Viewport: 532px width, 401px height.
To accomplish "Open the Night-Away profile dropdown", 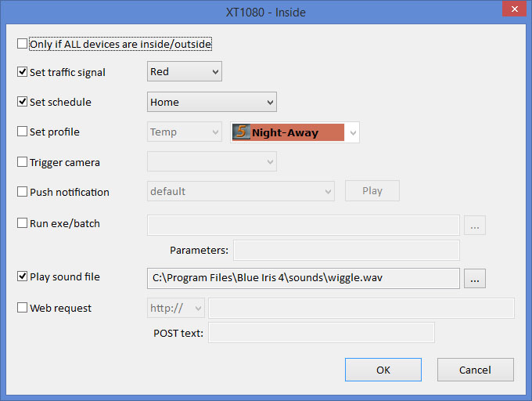I will (294, 132).
